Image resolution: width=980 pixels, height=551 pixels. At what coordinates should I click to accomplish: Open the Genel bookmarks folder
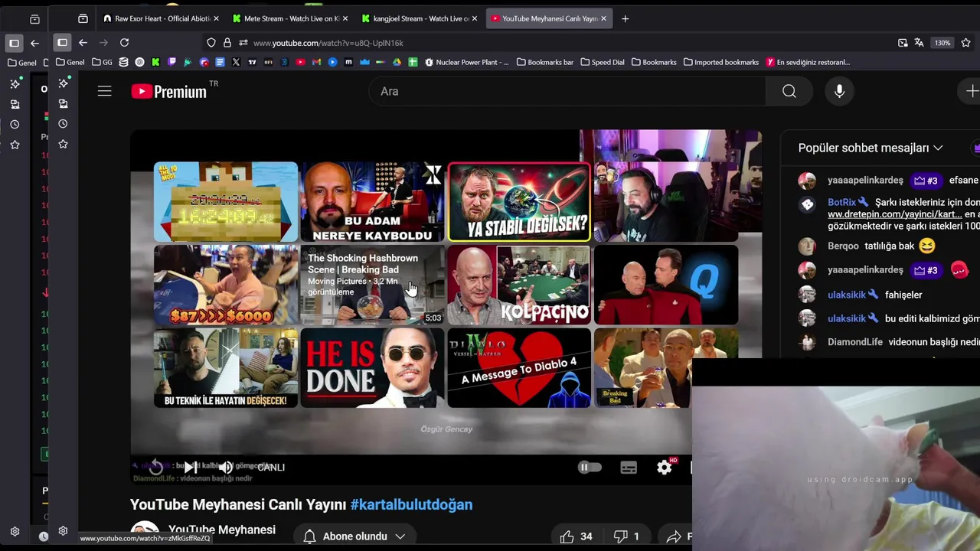tap(70, 62)
